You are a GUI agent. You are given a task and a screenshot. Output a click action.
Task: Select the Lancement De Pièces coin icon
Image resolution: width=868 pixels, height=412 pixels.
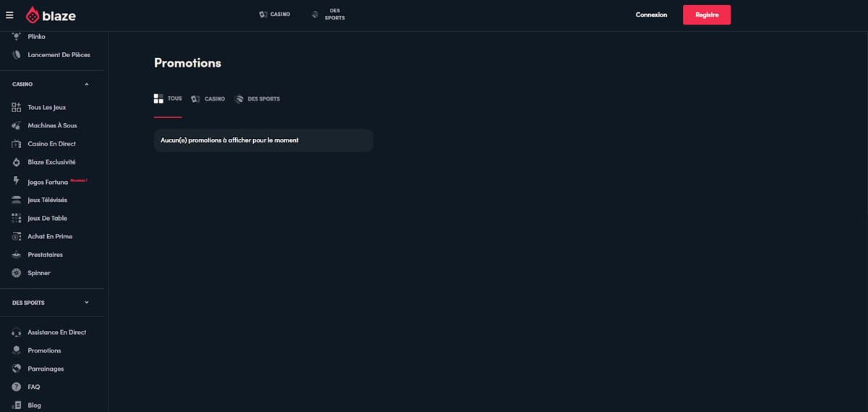click(x=17, y=55)
